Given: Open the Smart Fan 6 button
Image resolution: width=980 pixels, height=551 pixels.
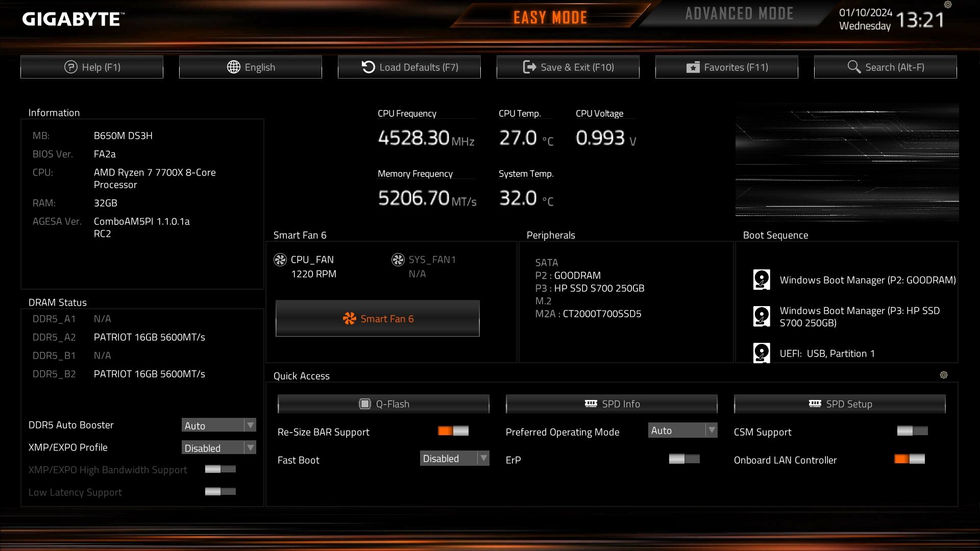Looking at the screenshot, I should point(378,318).
